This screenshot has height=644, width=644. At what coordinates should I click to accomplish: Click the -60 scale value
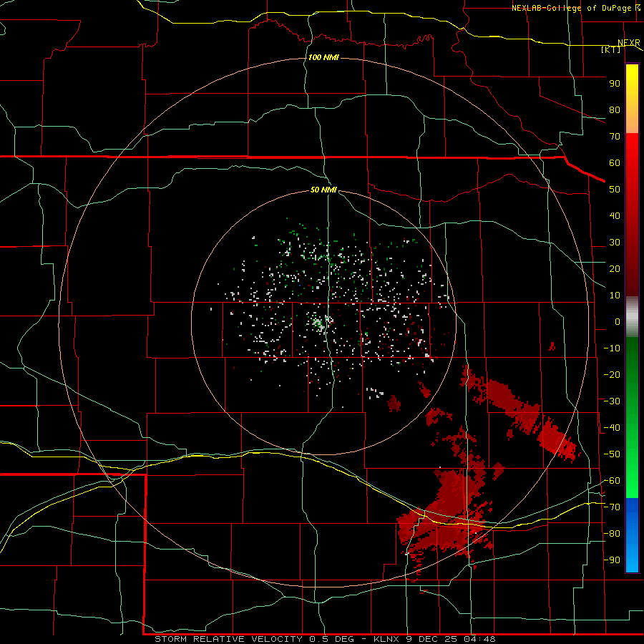pyautogui.click(x=612, y=481)
